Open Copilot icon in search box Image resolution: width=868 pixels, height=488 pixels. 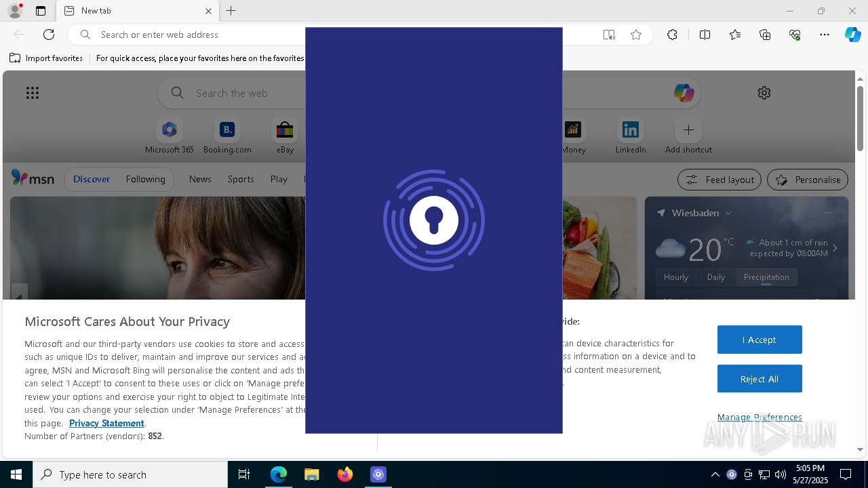[x=684, y=93]
